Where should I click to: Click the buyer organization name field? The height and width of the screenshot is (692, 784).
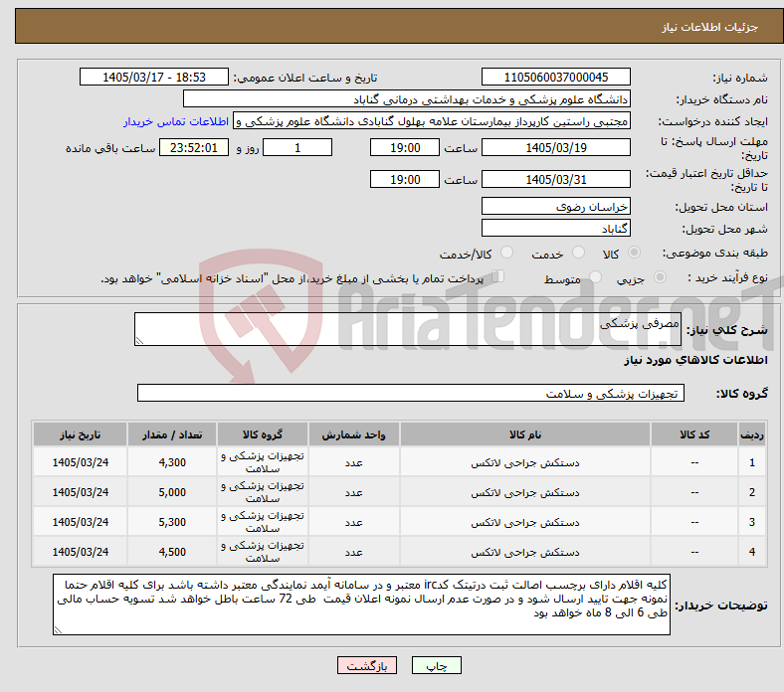[407, 99]
